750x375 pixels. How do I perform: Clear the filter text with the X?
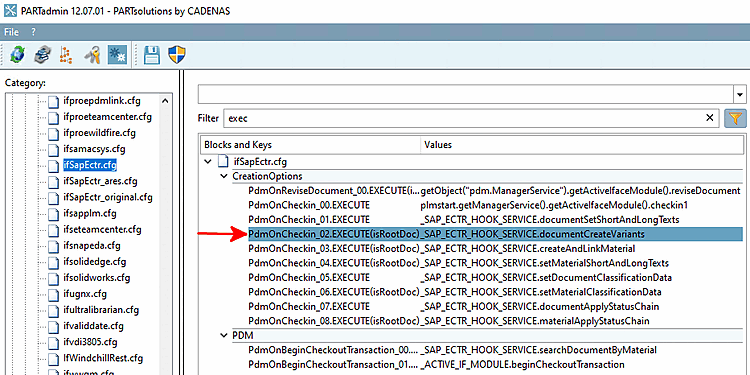(x=710, y=118)
